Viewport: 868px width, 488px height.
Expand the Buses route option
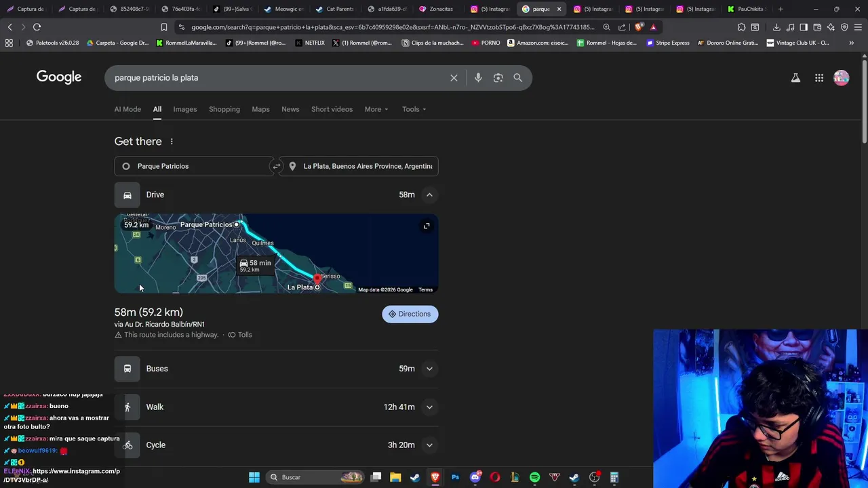pos(429,369)
